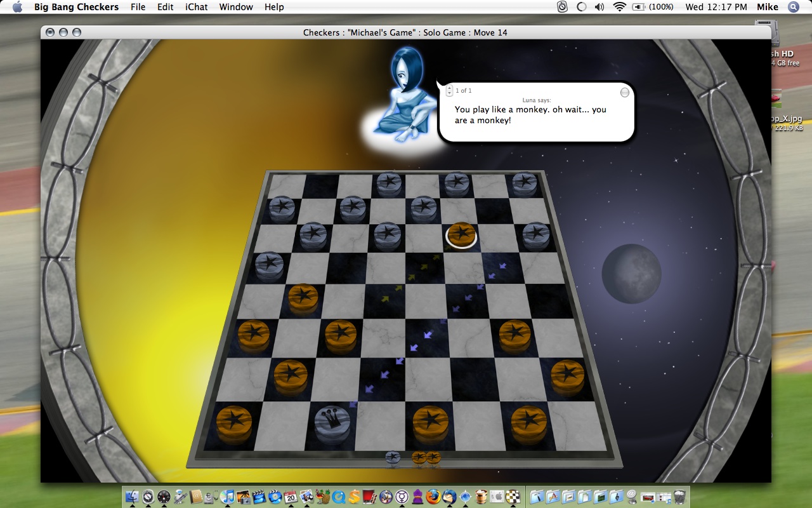Image resolution: width=812 pixels, height=508 pixels.
Task: Dismiss Luna's speech bubble with round button
Action: click(625, 93)
